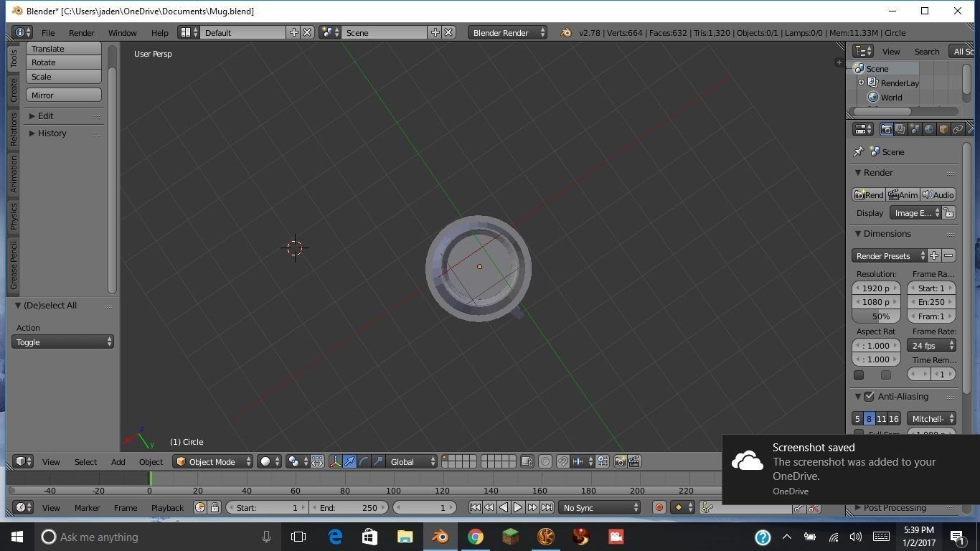Add a new scene

coord(435,32)
